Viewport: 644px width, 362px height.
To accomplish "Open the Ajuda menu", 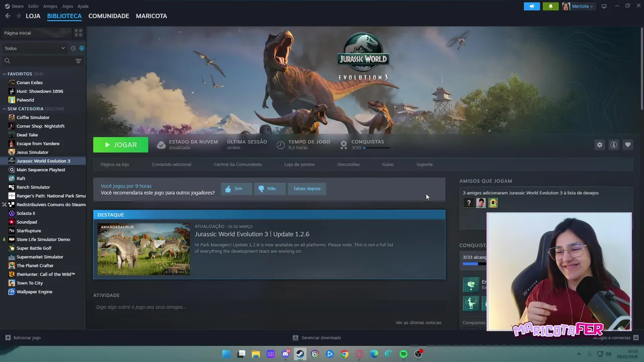I will point(83,6).
